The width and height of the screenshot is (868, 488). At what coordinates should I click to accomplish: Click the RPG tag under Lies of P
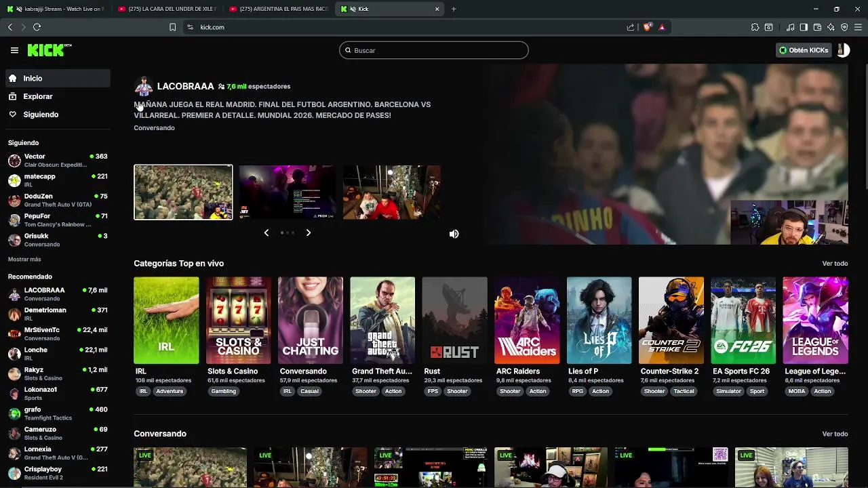tap(578, 391)
